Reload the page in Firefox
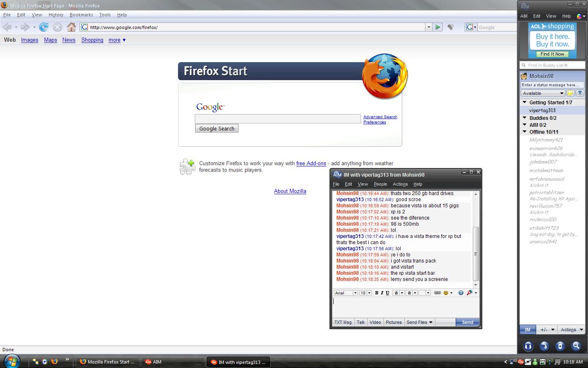The height and width of the screenshot is (368, 588). pos(44,27)
